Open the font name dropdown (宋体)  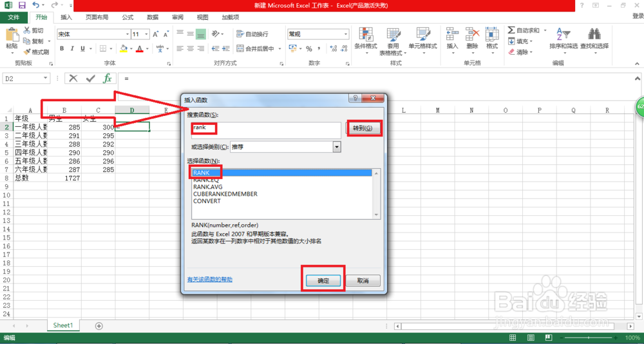[x=128, y=35]
